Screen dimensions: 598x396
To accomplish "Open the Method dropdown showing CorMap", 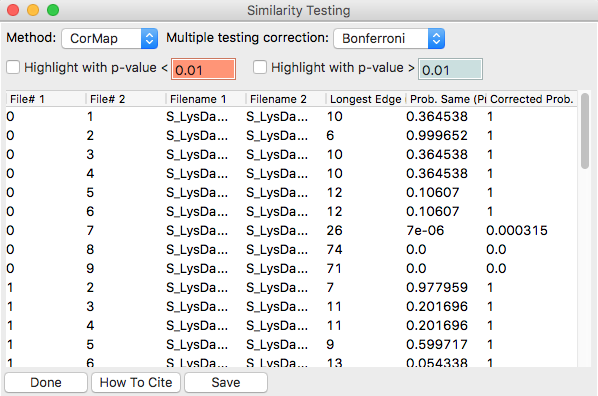I will 109,39.
